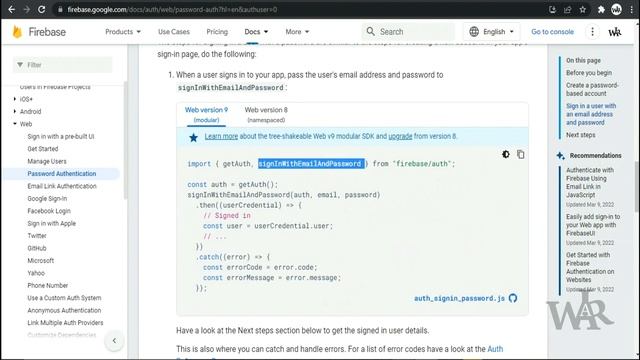Screen dimensions: 640x360
Task: Open the Microsoft sidebar item
Action: (41, 260)
